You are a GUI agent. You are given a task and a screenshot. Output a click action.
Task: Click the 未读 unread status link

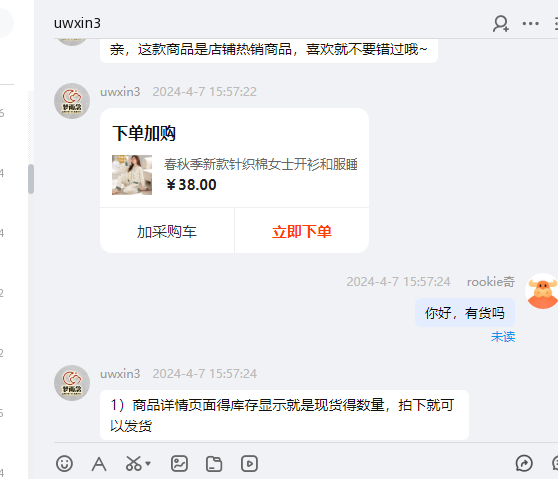point(503,336)
